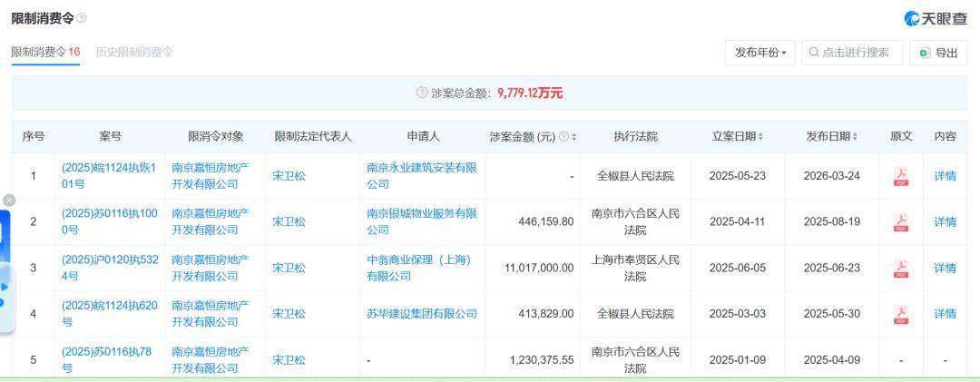Image resolution: width=980 pixels, height=382 pixels.
Task: Sort by 涉案金额 column
Action: (x=573, y=137)
